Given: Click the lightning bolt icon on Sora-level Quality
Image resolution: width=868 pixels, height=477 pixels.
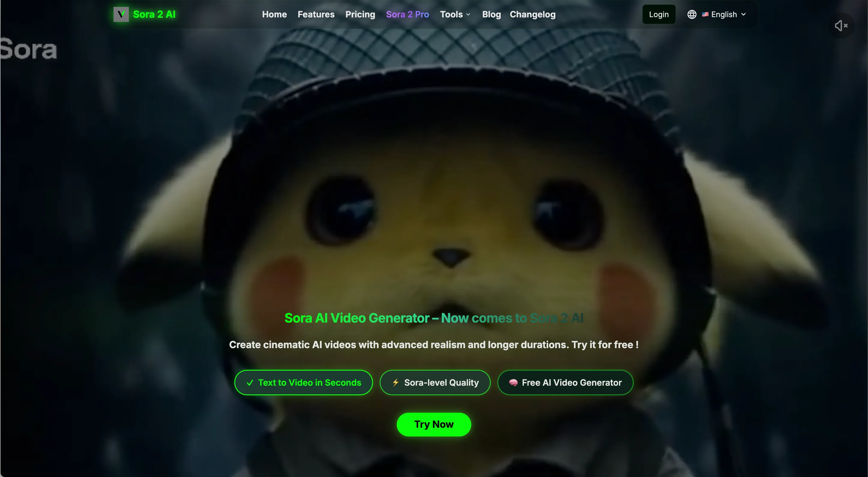Looking at the screenshot, I should (x=396, y=383).
